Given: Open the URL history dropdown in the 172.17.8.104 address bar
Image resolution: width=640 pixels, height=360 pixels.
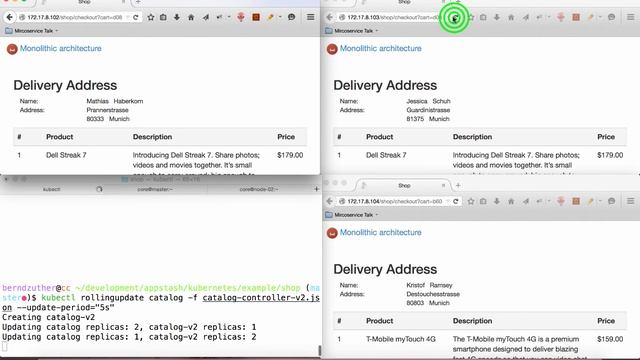Looking at the screenshot, I should point(447,201).
